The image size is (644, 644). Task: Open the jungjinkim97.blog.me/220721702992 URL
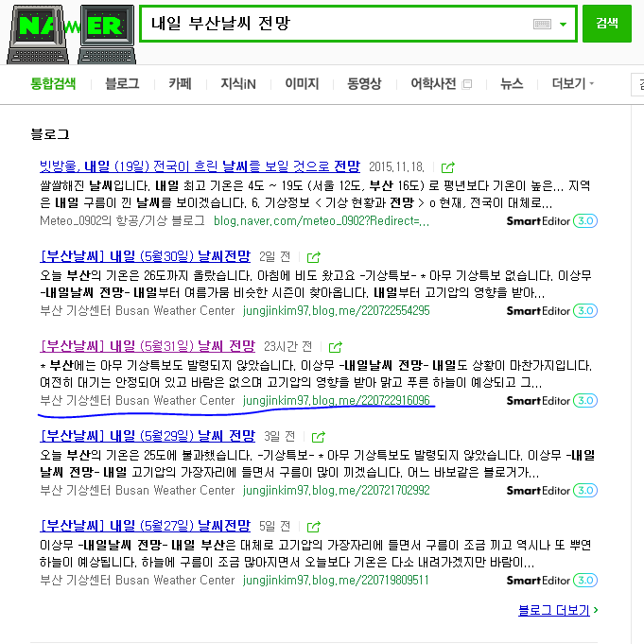pyautogui.click(x=336, y=491)
